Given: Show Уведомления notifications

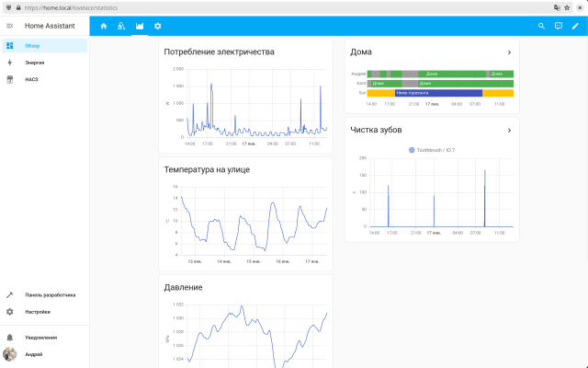Looking at the screenshot, I should coord(40,338).
